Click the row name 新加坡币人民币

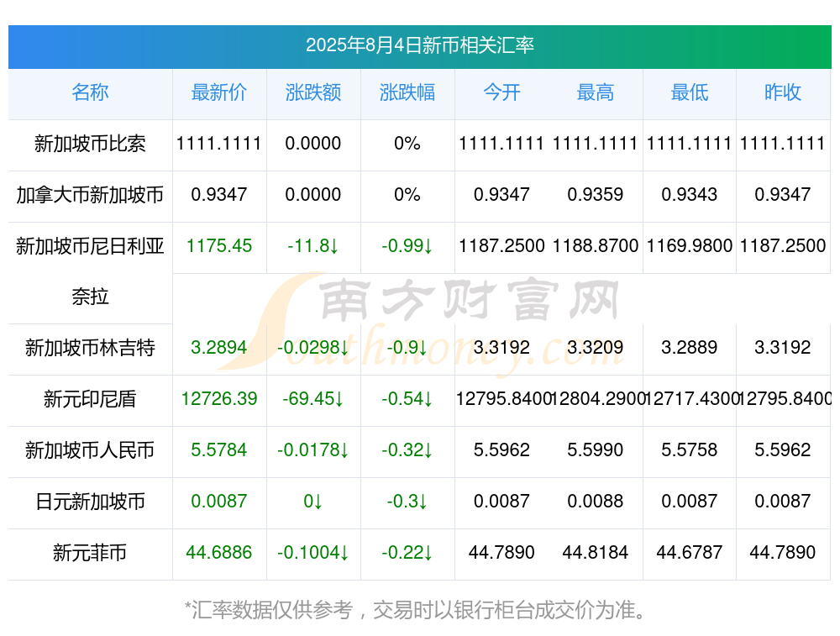90,450
